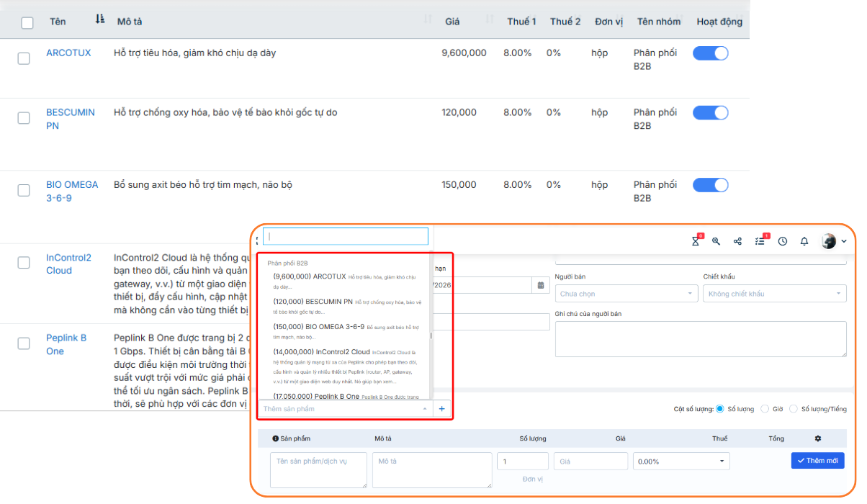Open the BIO OMEGA 3-6-9 product link
Image resolution: width=867 pixels, height=504 pixels.
pyautogui.click(x=72, y=192)
